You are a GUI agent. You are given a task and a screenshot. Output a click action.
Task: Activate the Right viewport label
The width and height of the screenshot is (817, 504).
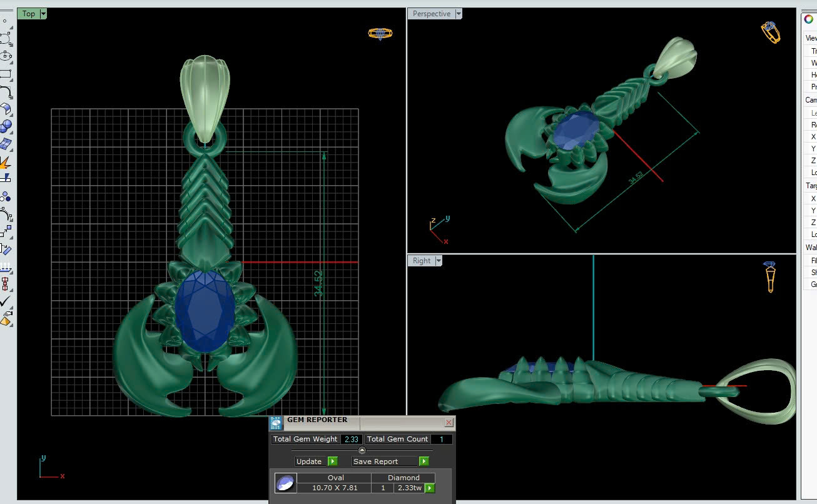click(421, 261)
